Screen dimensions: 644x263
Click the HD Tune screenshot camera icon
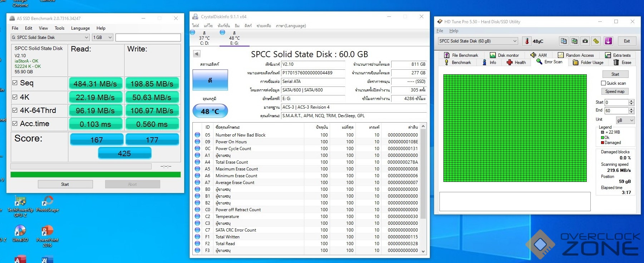(585, 41)
